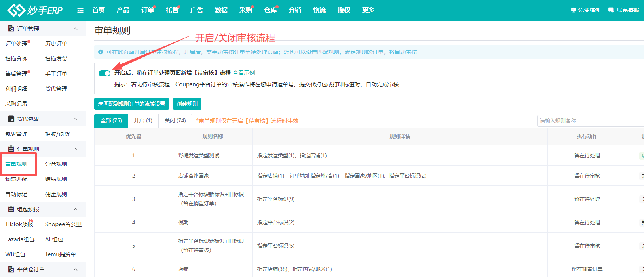
Task: Click the 组包预报 section icon
Action: pos(11,209)
